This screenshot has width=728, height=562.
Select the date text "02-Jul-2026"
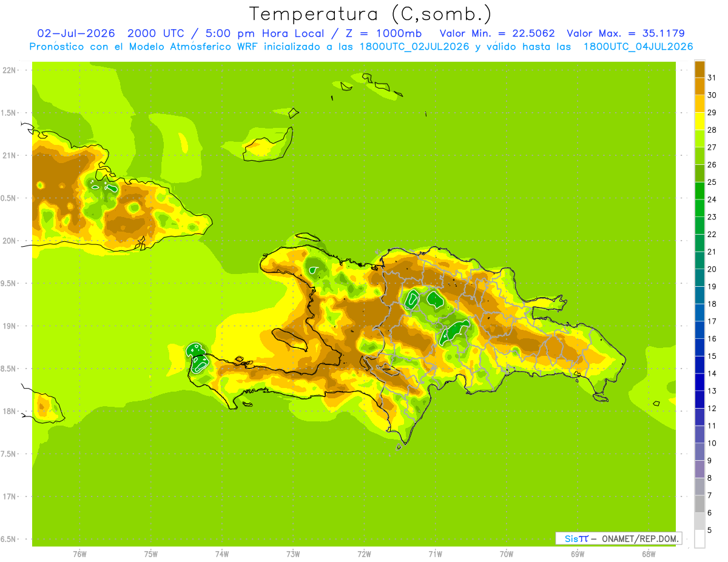76,33
